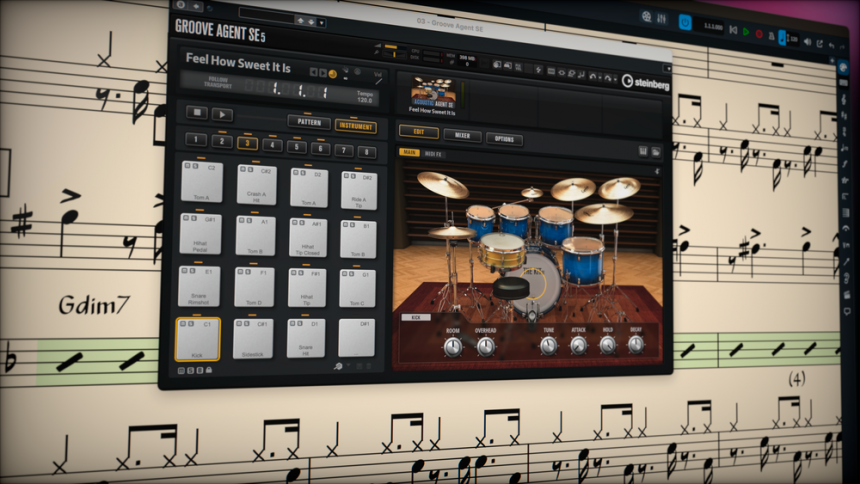The height and width of the screenshot is (484, 860).
Task: Mute the Sidestick pad C#1
Action: point(239,324)
